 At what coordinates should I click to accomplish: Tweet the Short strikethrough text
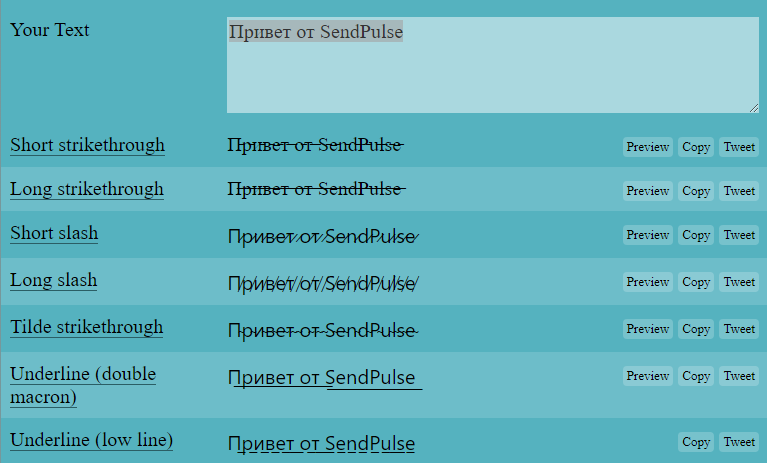[739, 147]
